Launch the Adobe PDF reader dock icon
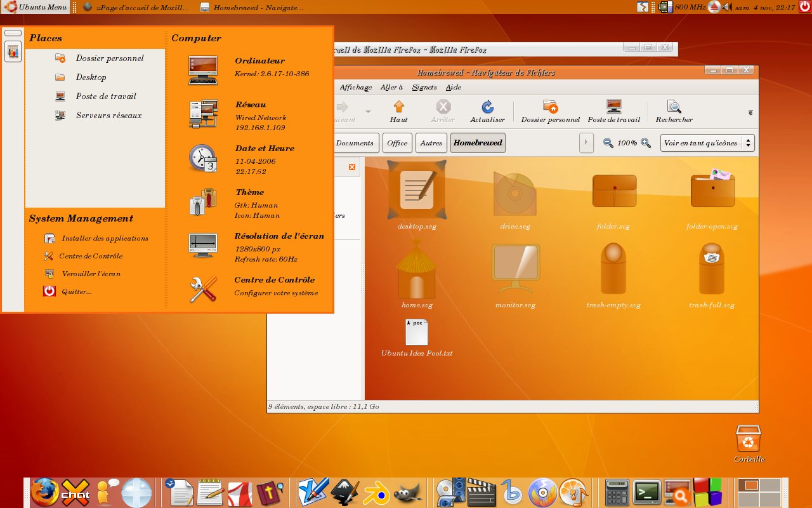This screenshot has width=812, height=508. [x=241, y=493]
